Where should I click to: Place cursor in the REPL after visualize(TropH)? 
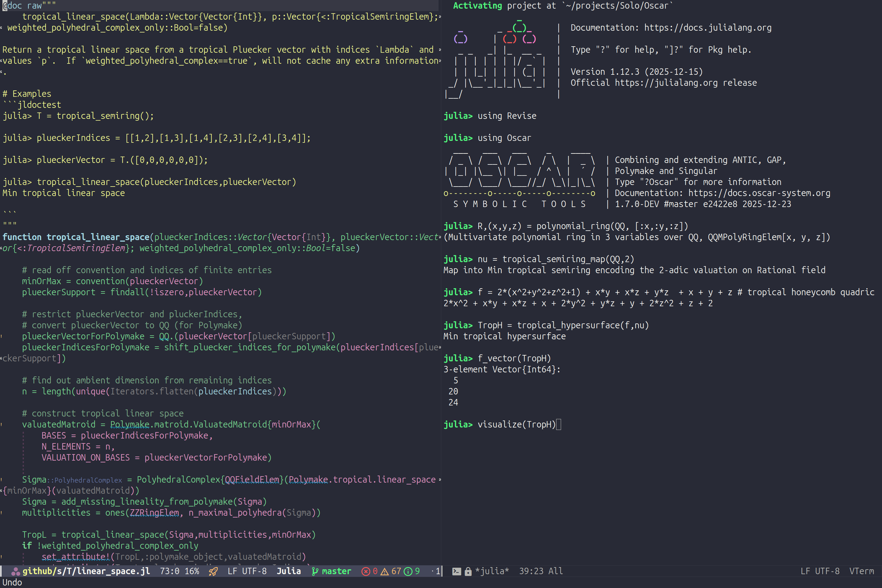pos(559,424)
